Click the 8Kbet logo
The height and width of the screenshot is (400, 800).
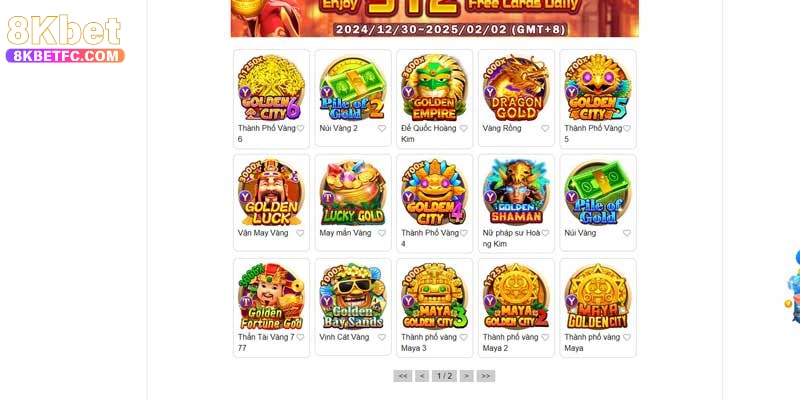click(x=65, y=39)
